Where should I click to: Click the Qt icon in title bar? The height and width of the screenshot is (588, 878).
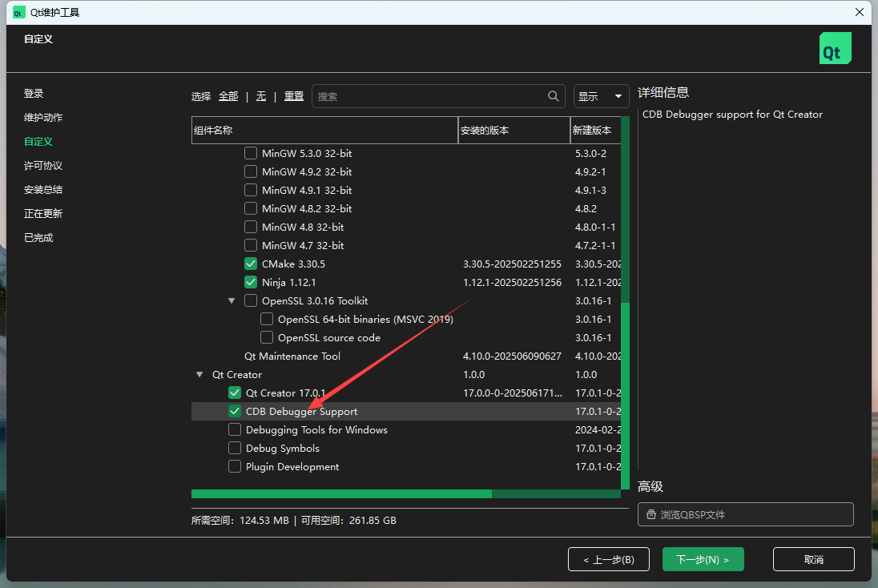coord(19,12)
